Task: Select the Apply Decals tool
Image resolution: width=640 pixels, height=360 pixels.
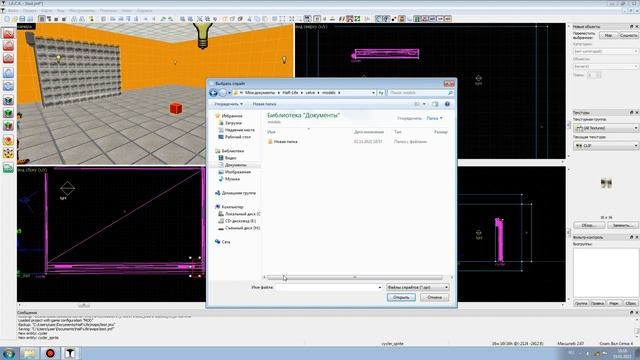Action: point(8,126)
